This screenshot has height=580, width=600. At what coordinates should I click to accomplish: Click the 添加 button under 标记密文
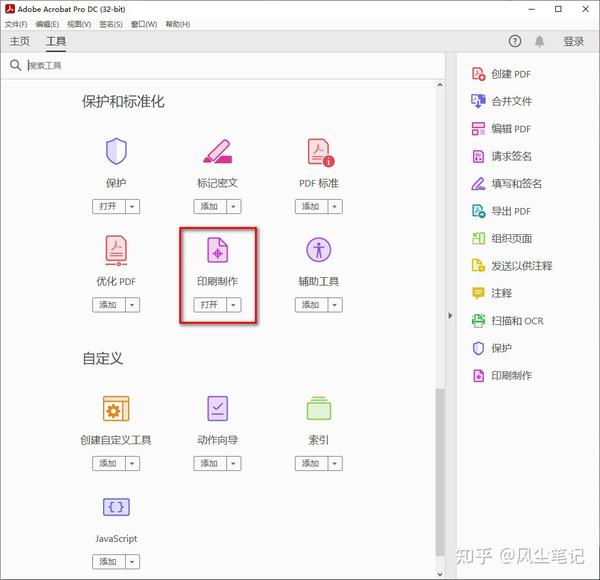[210, 207]
